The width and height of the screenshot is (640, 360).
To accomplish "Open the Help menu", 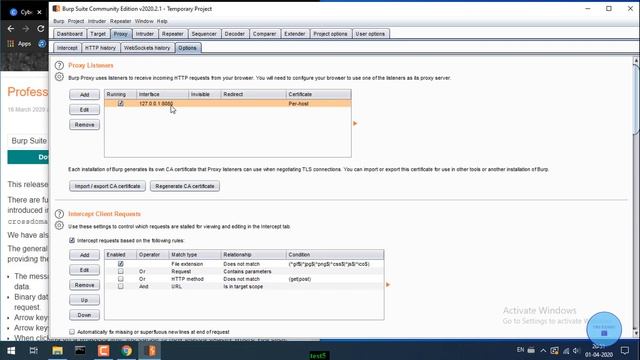I will pyautogui.click(x=162, y=21).
